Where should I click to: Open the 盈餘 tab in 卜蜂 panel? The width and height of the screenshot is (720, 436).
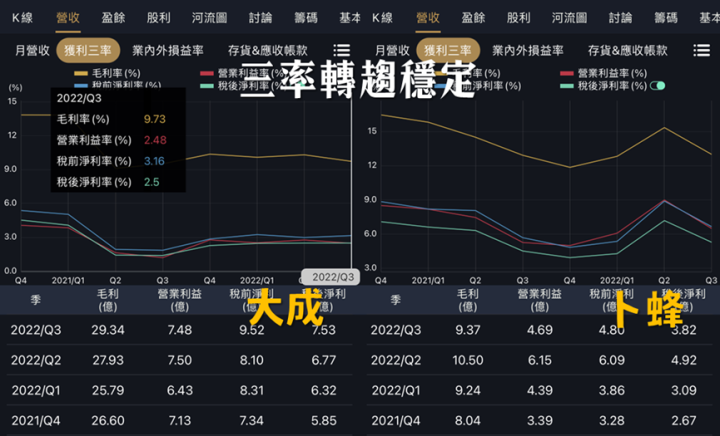[x=473, y=18]
